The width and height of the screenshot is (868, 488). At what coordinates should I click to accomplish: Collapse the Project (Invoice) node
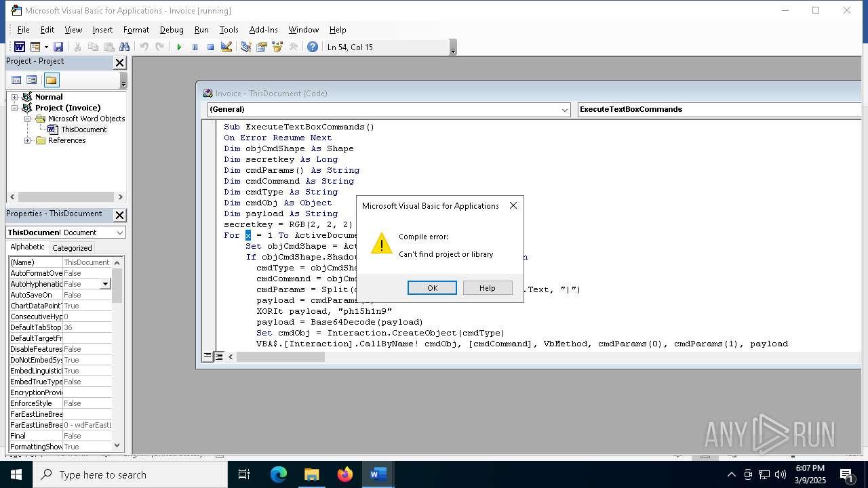click(x=14, y=108)
